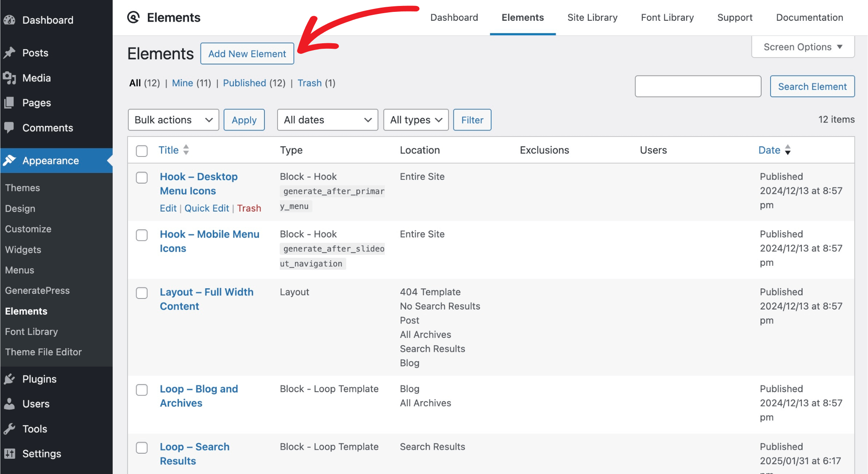
Task: Open Layout – Full Width Content element
Action: coord(206,299)
